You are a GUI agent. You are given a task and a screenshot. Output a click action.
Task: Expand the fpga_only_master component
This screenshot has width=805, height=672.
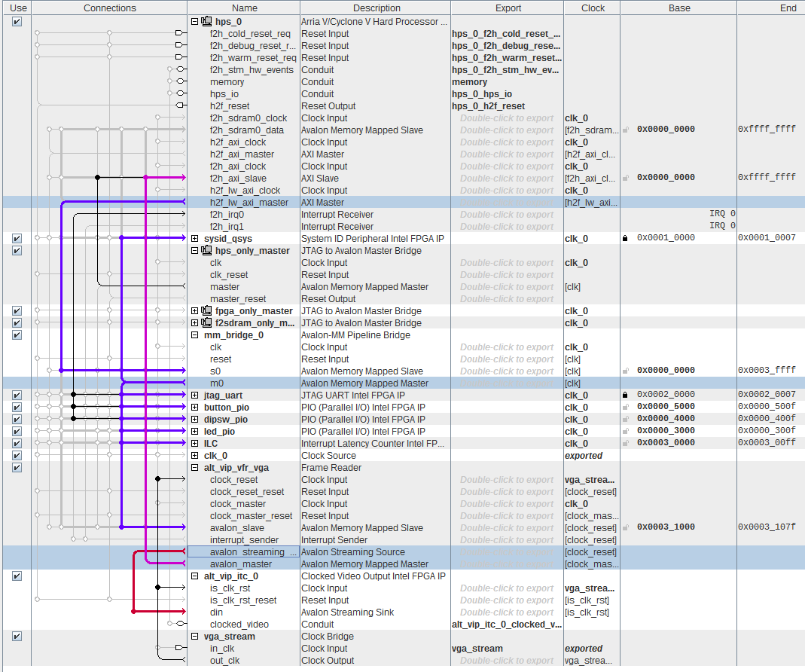(194, 311)
